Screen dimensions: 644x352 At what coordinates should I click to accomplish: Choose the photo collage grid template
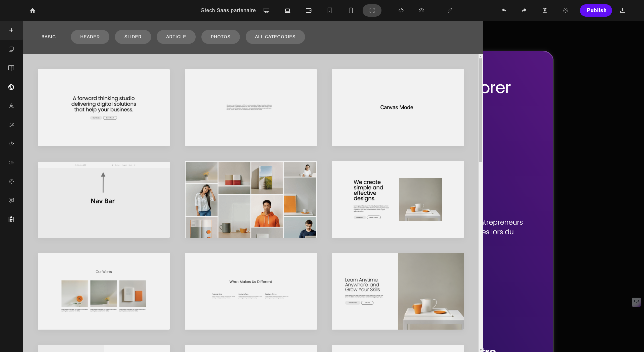(x=251, y=199)
